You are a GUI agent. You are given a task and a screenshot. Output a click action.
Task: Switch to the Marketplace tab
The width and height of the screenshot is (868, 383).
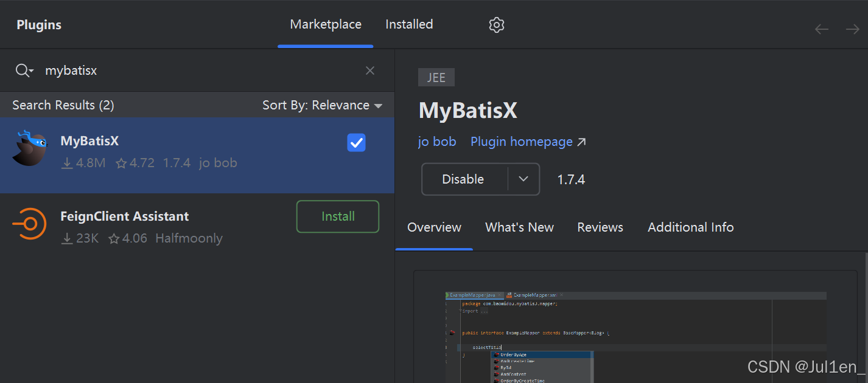click(x=326, y=25)
